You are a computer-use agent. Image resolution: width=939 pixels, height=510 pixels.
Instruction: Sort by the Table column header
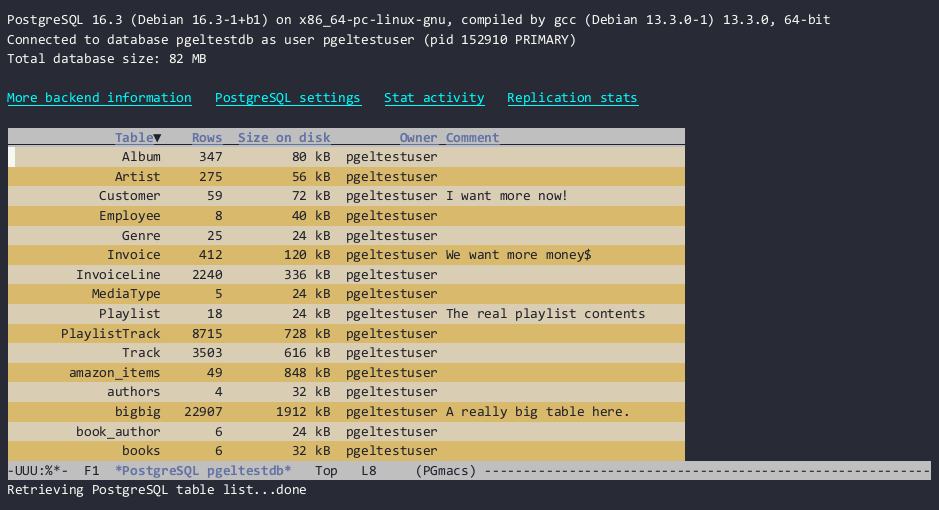[134, 138]
